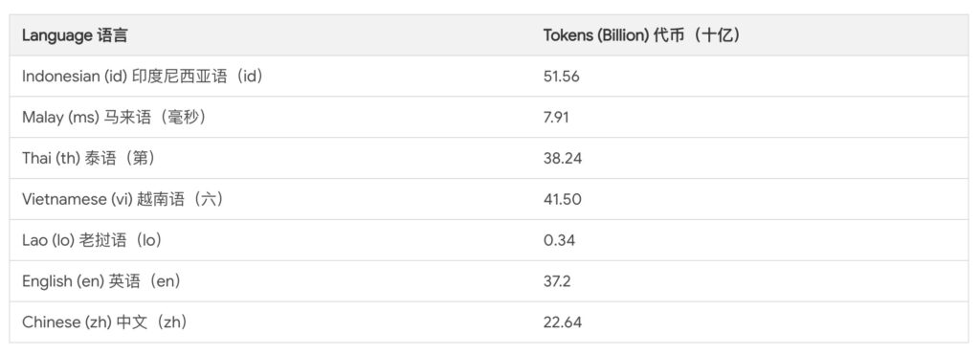Image resolution: width=980 pixels, height=355 pixels.
Task: Click the 语言 text in header
Action: [113, 35]
